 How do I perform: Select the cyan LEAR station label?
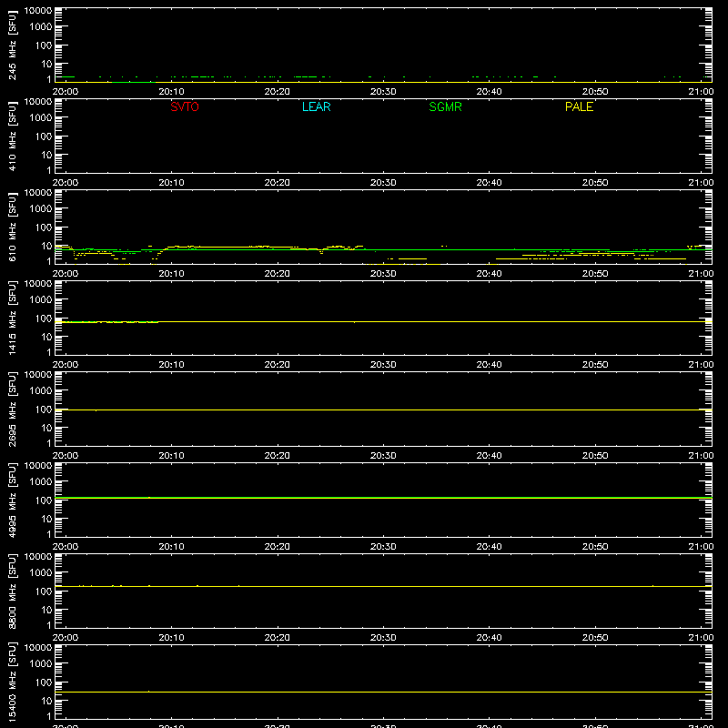[x=316, y=106]
